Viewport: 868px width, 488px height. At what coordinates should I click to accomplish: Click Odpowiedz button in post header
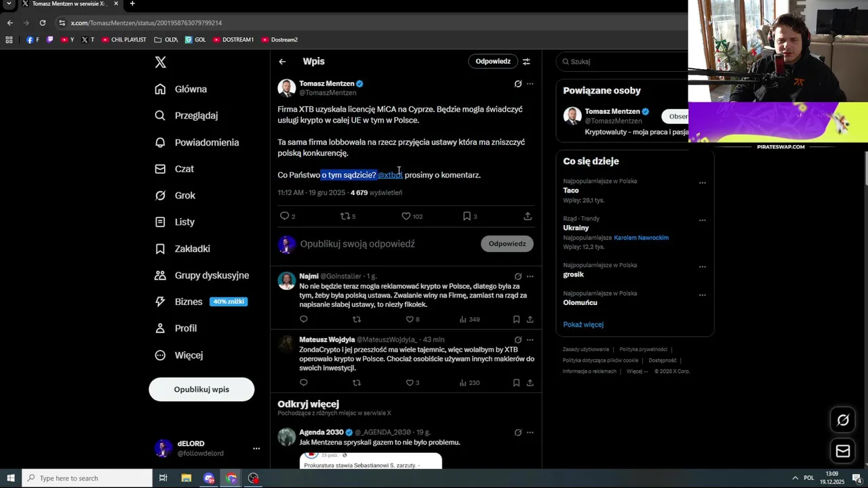coord(493,61)
